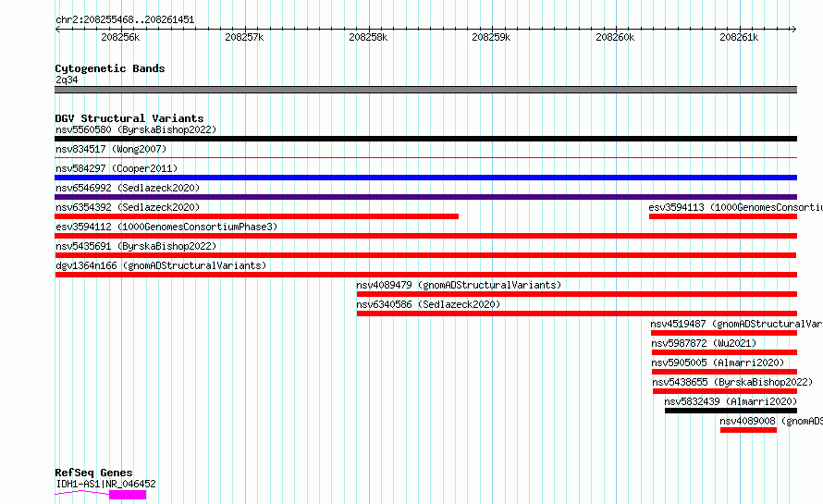The height and width of the screenshot is (504, 823).
Task: Select the magenta IDH1-AS1 exon block
Action: 128,495
